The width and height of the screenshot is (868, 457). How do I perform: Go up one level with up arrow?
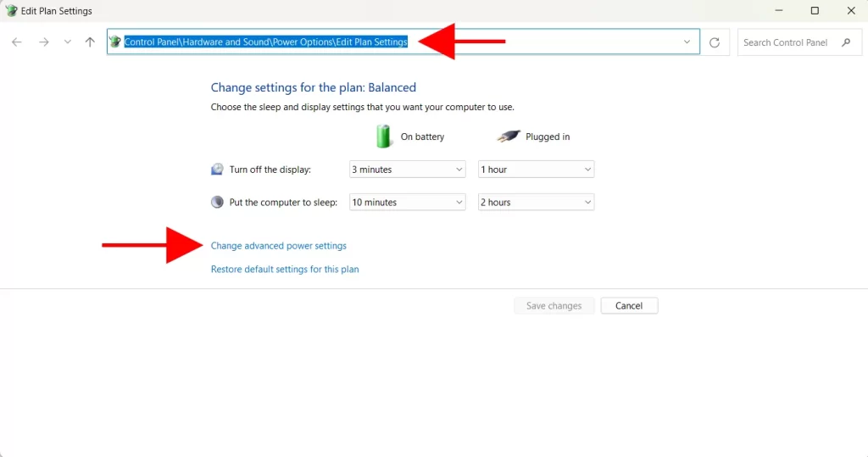click(x=90, y=42)
